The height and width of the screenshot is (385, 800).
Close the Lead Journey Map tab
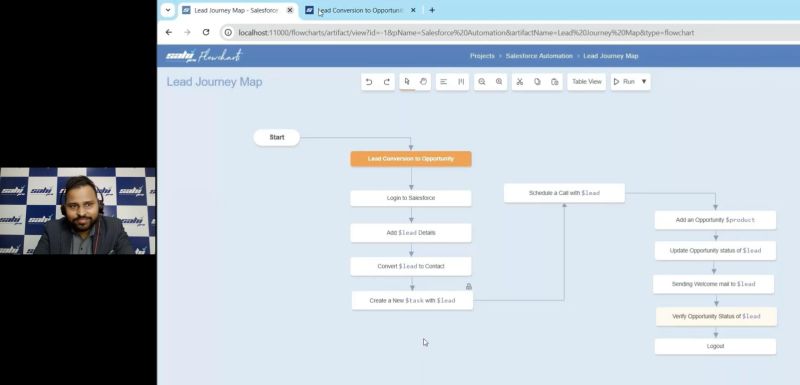[290, 10]
